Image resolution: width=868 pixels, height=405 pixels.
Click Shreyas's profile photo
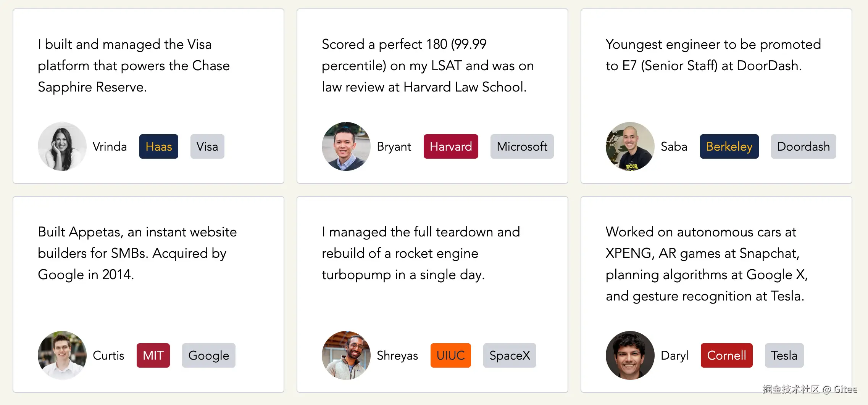(x=346, y=355)
